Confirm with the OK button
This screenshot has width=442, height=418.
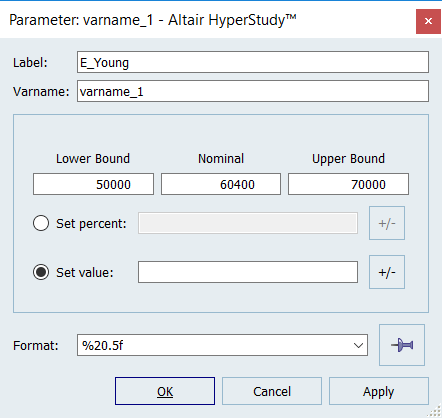[x=165, y=391]
